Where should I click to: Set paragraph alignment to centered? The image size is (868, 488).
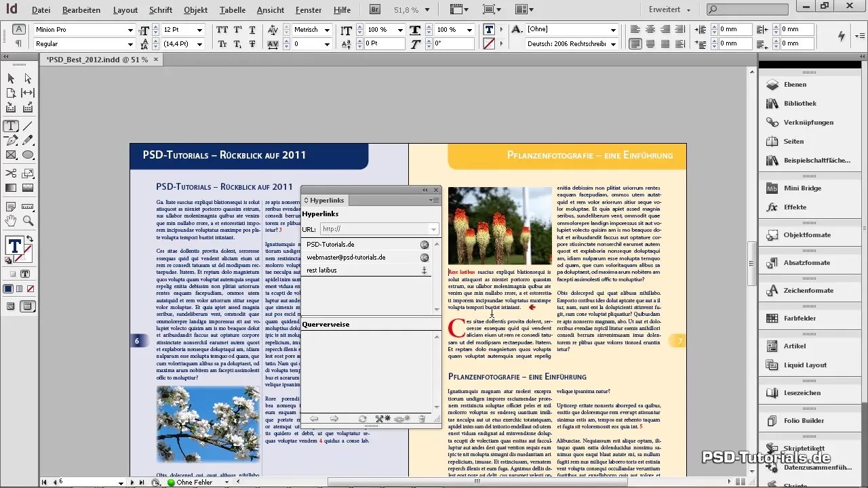pyautogui.click(x=650, y=30)
